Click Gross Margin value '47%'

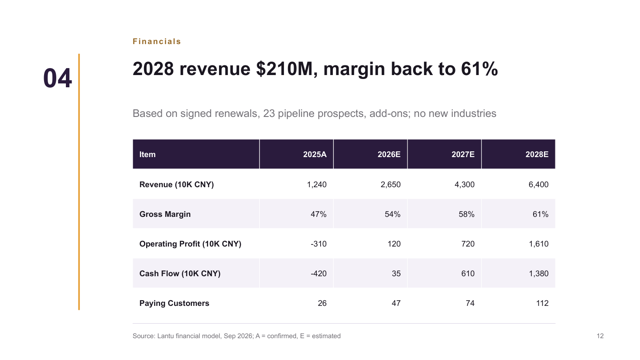318,214
